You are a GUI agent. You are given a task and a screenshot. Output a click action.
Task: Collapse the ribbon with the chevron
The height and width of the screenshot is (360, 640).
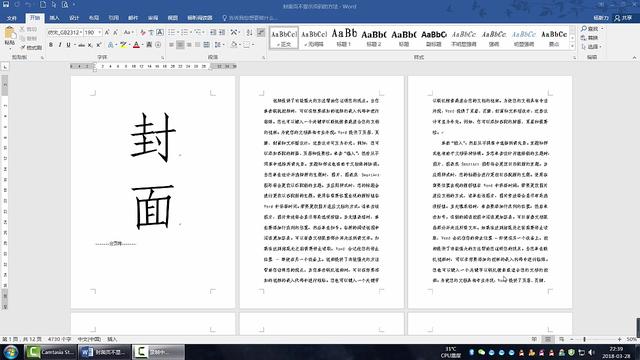click(634, 58)
